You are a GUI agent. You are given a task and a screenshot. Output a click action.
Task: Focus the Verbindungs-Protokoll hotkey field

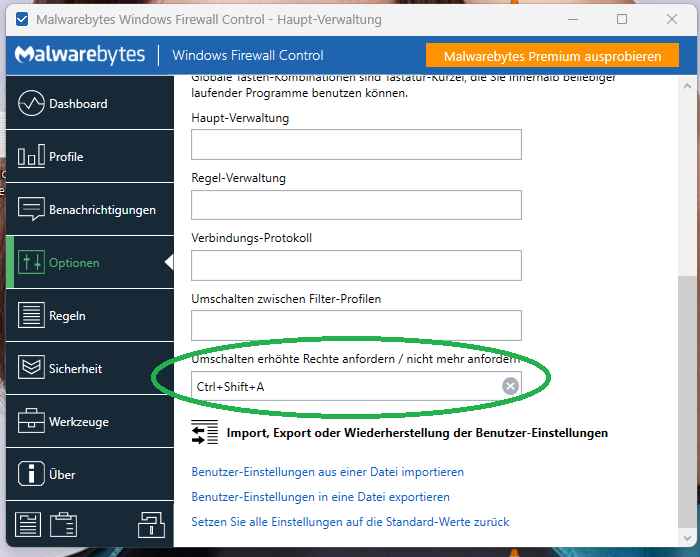coord(356,266)
